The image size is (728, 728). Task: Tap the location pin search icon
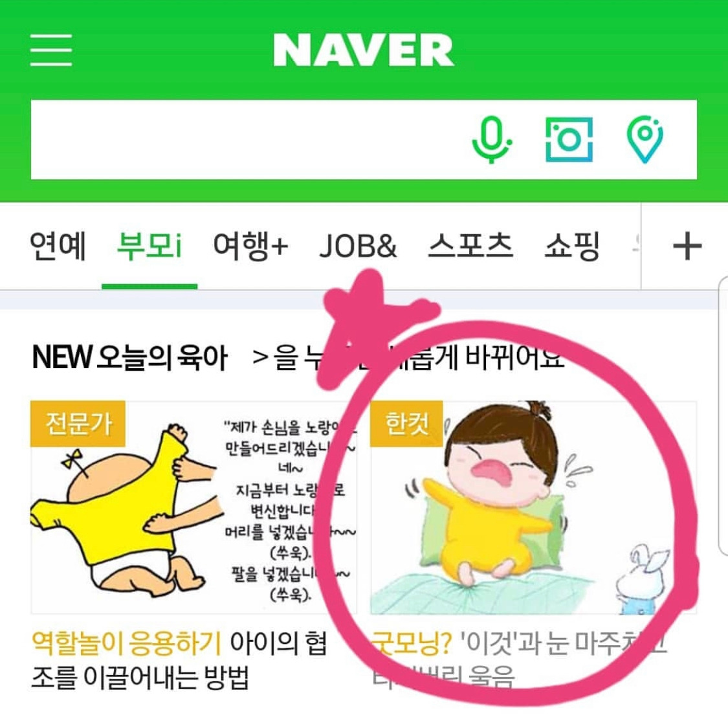pyautogui.click(x=645, y=140)
